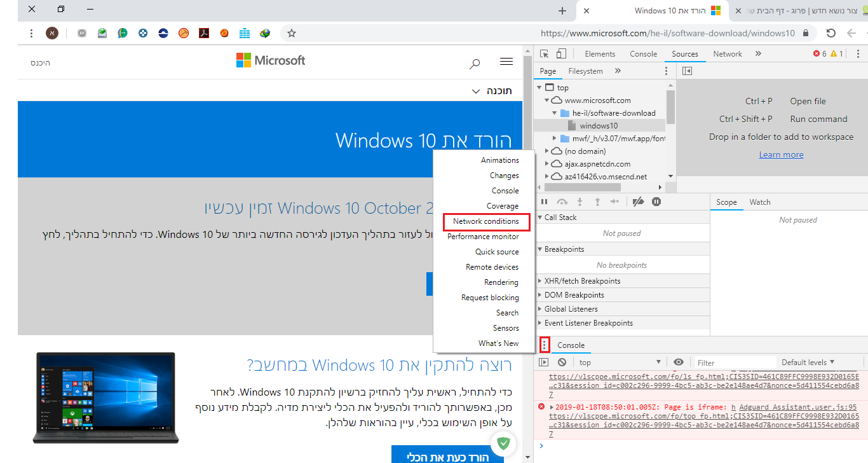Open the Default levels dropdown
The height and width of the screenshot is (463, 868).
coord(808,363)
